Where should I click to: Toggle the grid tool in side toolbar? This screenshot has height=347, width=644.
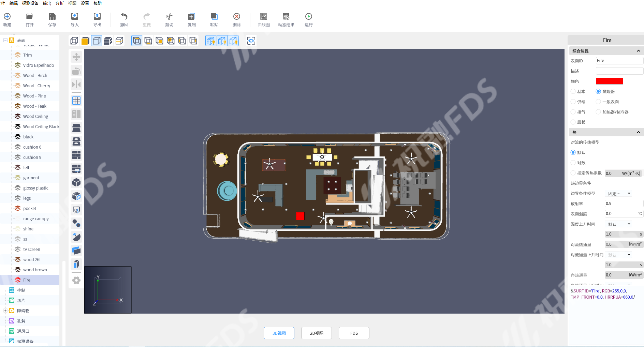[76, 101]
